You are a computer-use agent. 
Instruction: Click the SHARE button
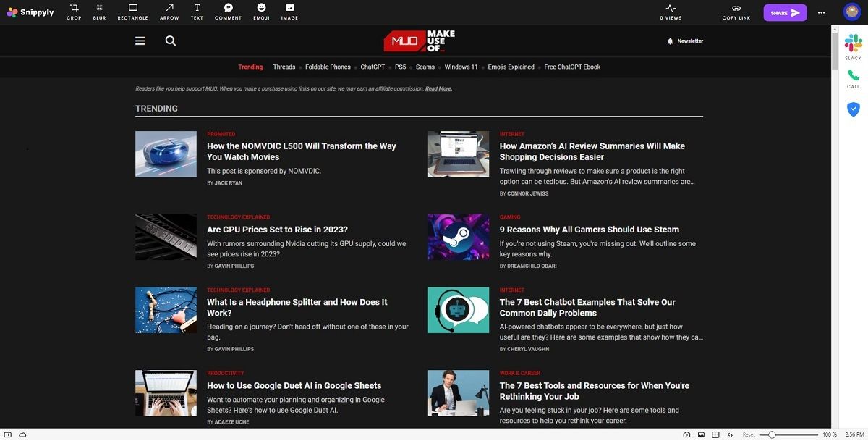pyautogui.click(x=784, y=12)
